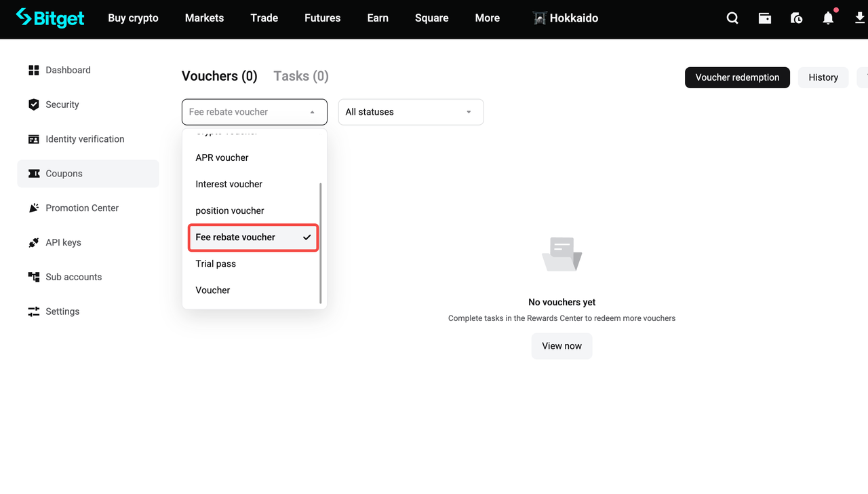Click the Bitget logo
Image resolution: width=868 pixels, height=494 pixels.
pyautogui.click(x=50, y=18)
